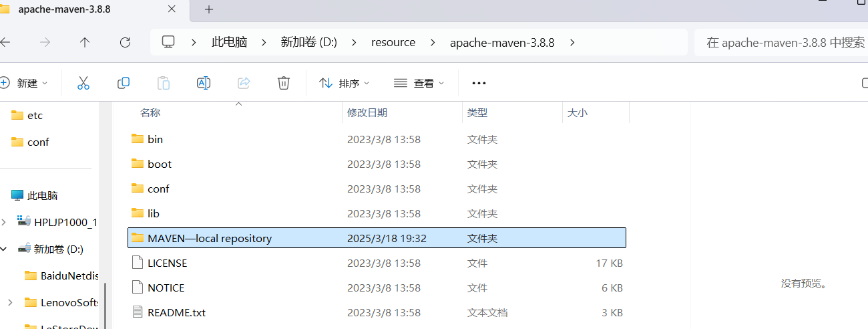
Task: Click the Rename icon in toolbar
Action: (204, 83)
